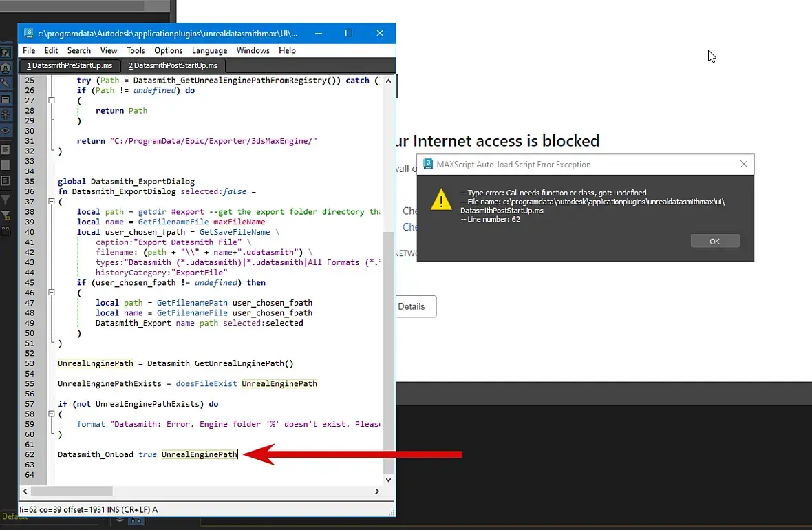Collapse the code fold at line 37
The height and width of the screenshot is (530, 812).
52,202
